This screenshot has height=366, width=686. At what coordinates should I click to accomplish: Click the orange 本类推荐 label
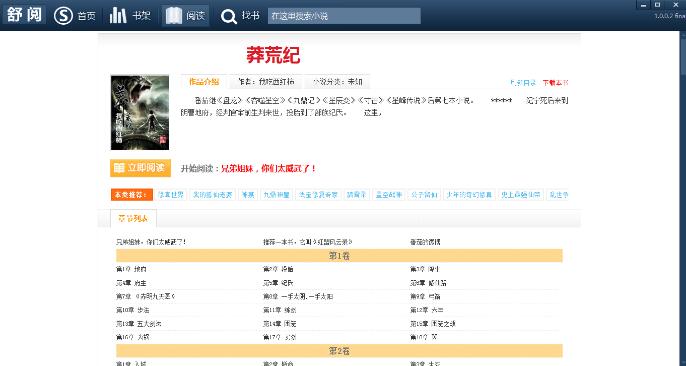pos(132,195)
